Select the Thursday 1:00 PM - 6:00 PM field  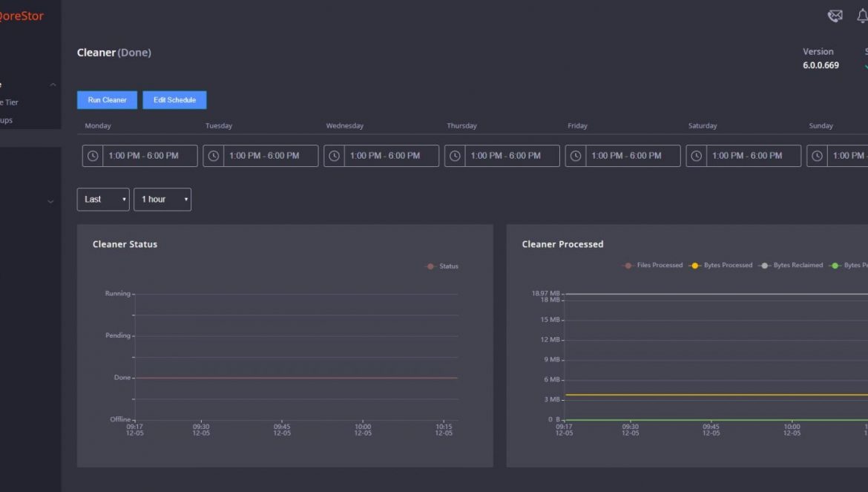click(502, 156)
